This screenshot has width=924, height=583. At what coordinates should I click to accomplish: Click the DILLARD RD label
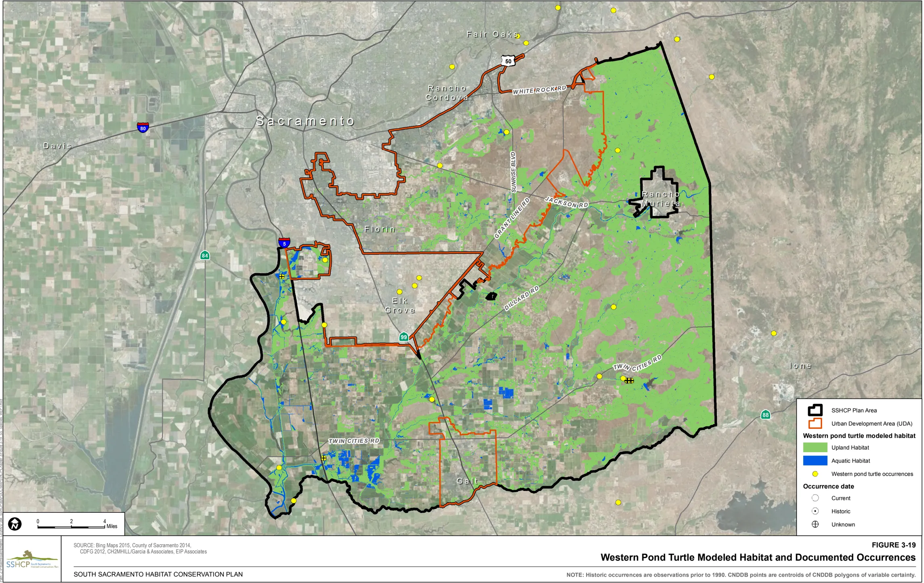(521, 298)
